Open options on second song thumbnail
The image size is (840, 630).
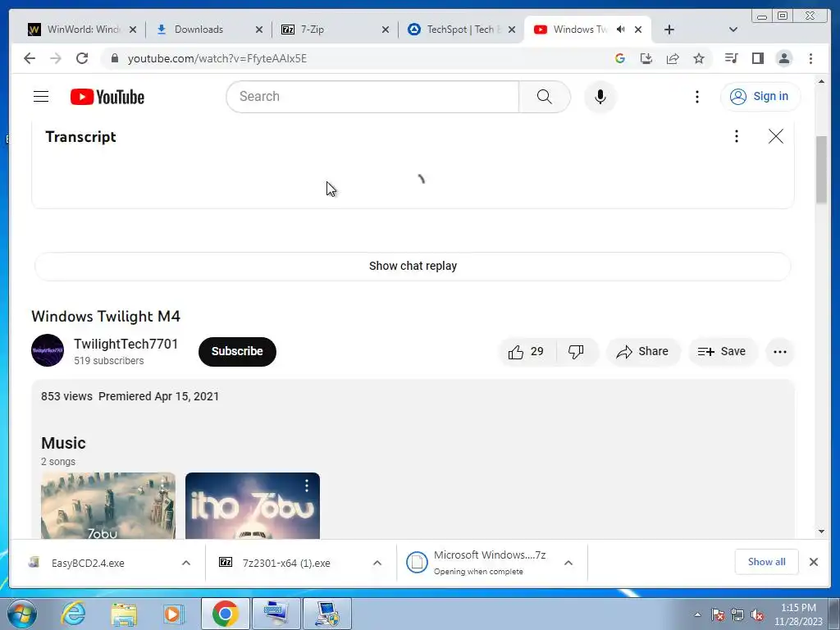pyautogui.click(x=307, y=486)
